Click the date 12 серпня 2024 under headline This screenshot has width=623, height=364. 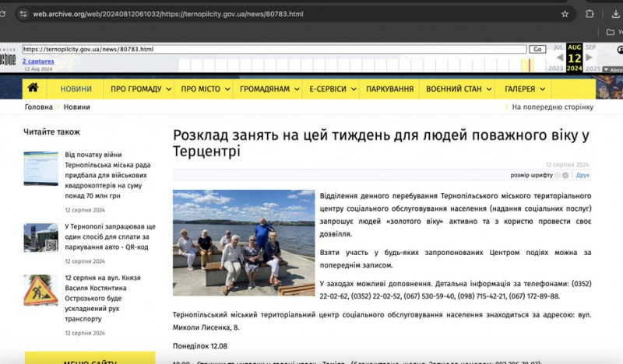coord(567,165)
